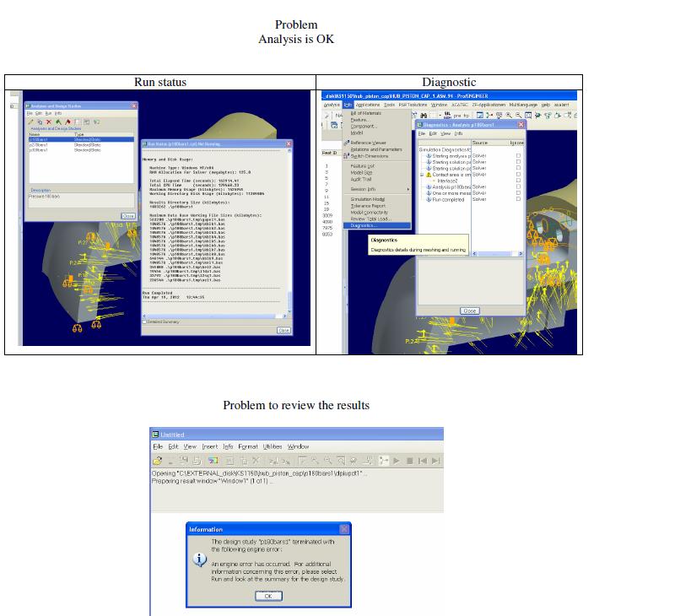This screenshot has height=616, width=675.
Task: Click the Source column header in Diagnostics
Action: click(x=480, y=143)
